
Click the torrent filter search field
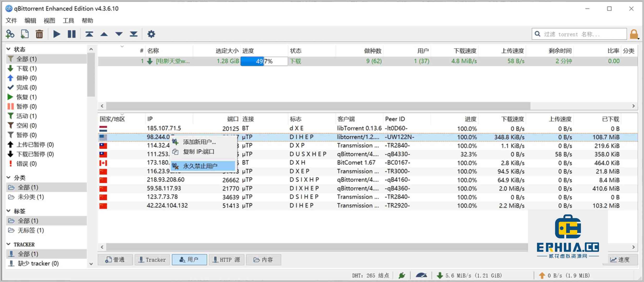point(580,34)
